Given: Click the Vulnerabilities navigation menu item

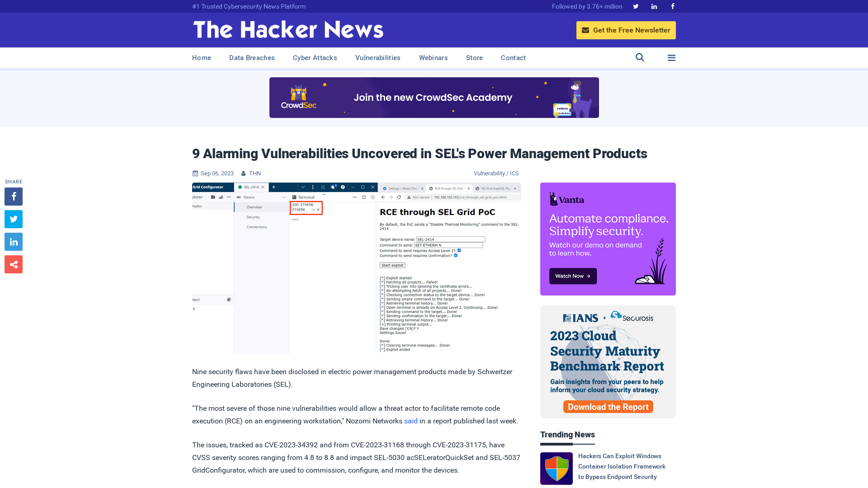Looking at the screenshot, I should tap(378, 57).
